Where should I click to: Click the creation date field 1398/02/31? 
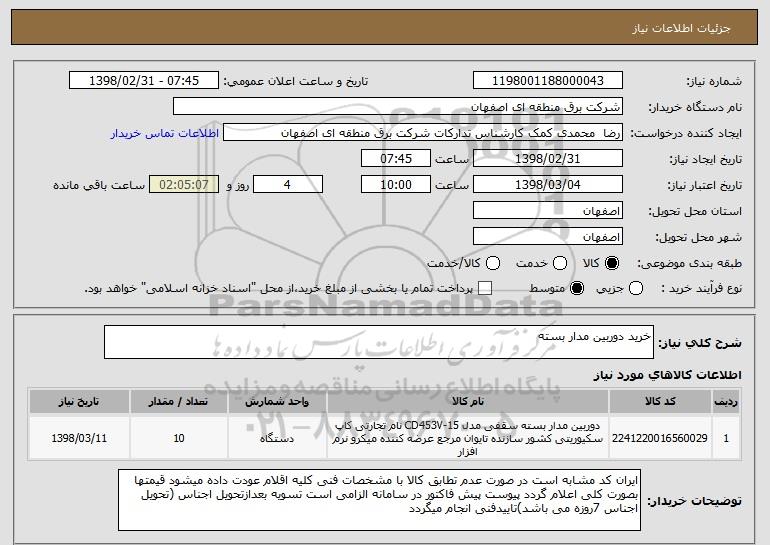point(548,159)
